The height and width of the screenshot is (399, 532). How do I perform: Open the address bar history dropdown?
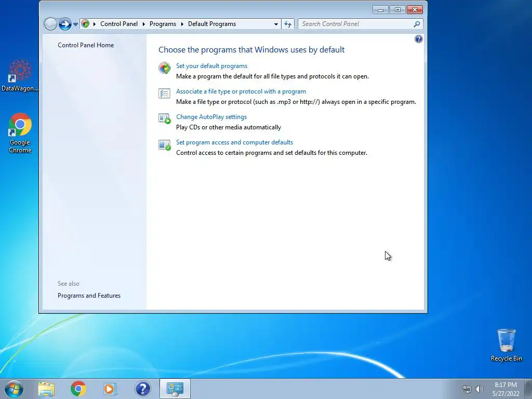pyautogui.click(x=276, y=24)
